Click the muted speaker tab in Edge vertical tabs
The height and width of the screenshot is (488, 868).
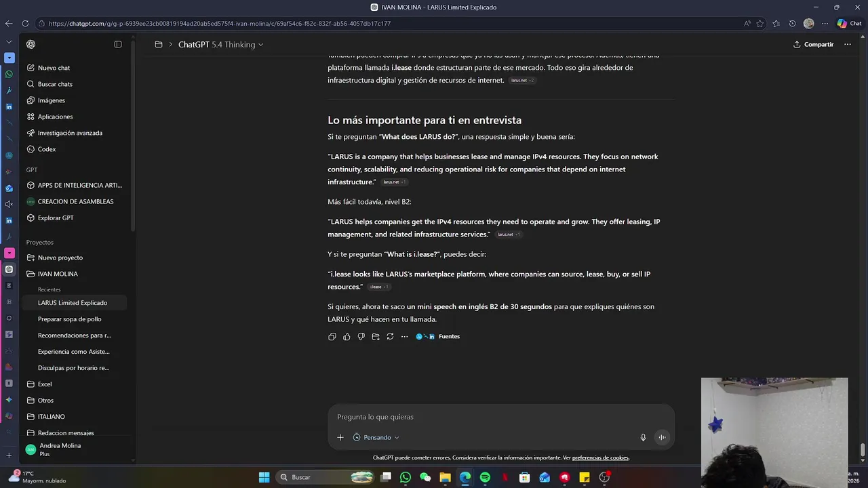tap(9, 204)
